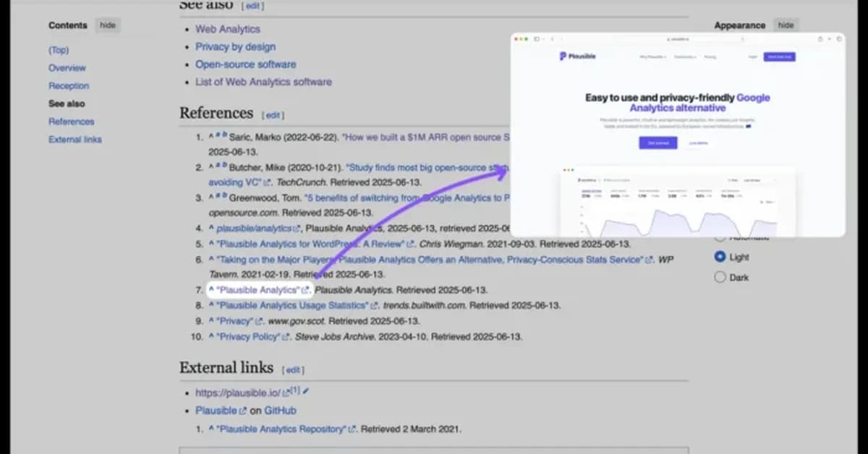Screen dimensions: 868x454
Task: Open the Web Analytics link under See also
Action: [x=227, y=29]
